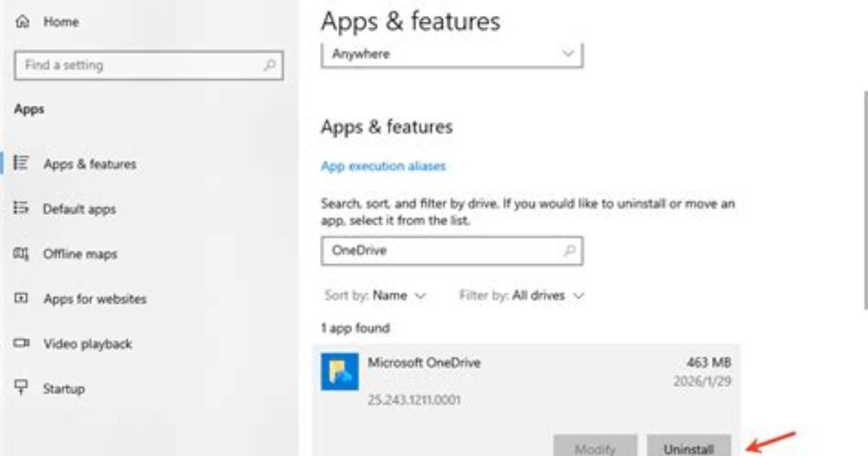
Task: Click the greyed Modify button
Action: pos(595,446)
